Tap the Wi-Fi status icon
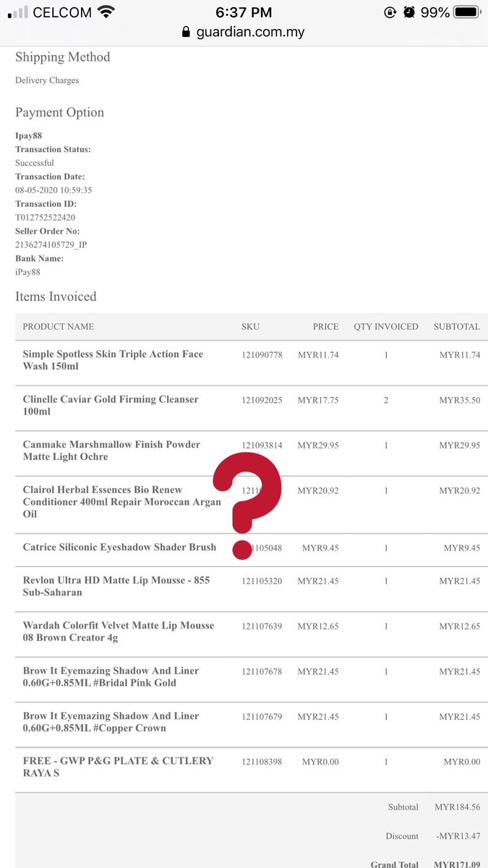The width and height of the screenshot is (488, 868). (x=106, y=12)
